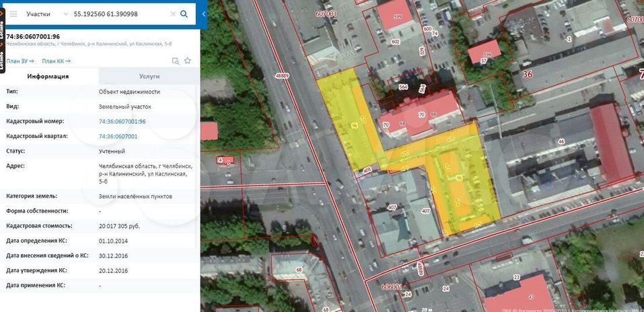
Task: Click the parcel title 74:36:0607001:96 header
Action: [x=33, y=36]
